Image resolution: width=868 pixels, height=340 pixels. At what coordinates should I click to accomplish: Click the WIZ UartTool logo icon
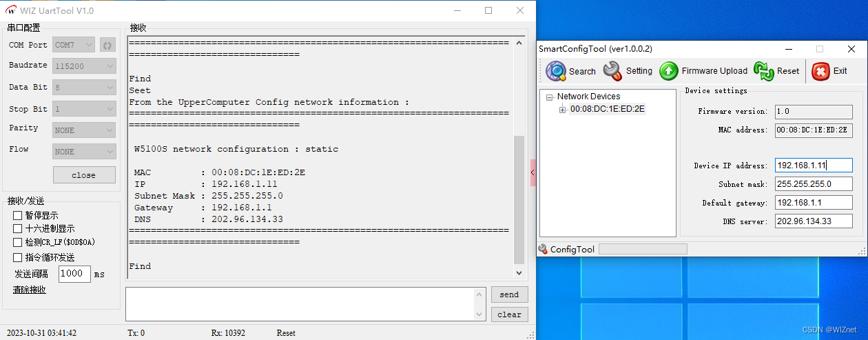(10, 10)
